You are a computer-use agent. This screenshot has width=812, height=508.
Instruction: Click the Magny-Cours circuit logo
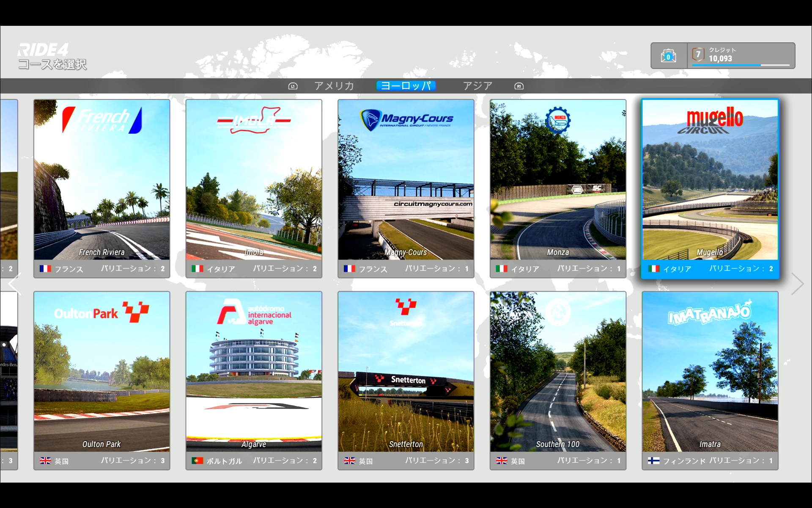point(406,120)
